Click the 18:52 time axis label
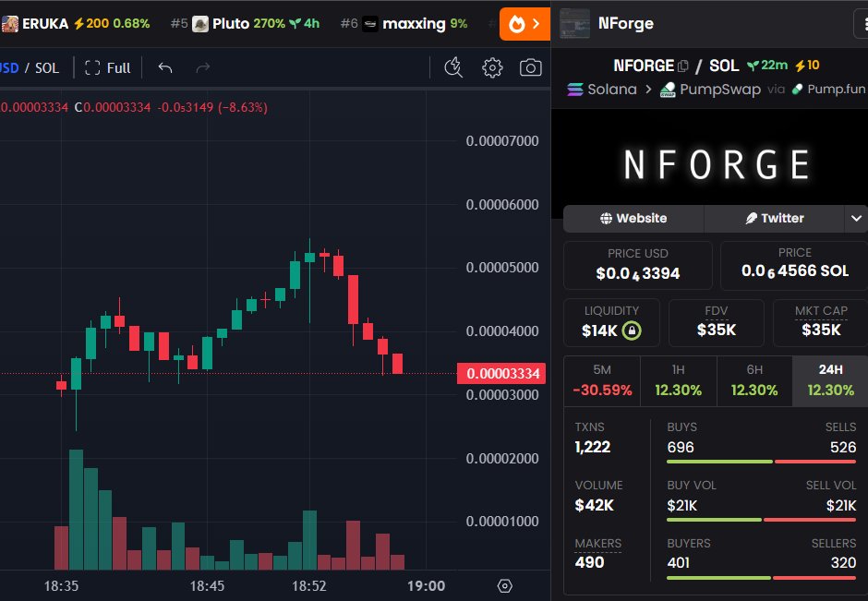This screenshot has width=868, height=601. [x=309, y=585]
